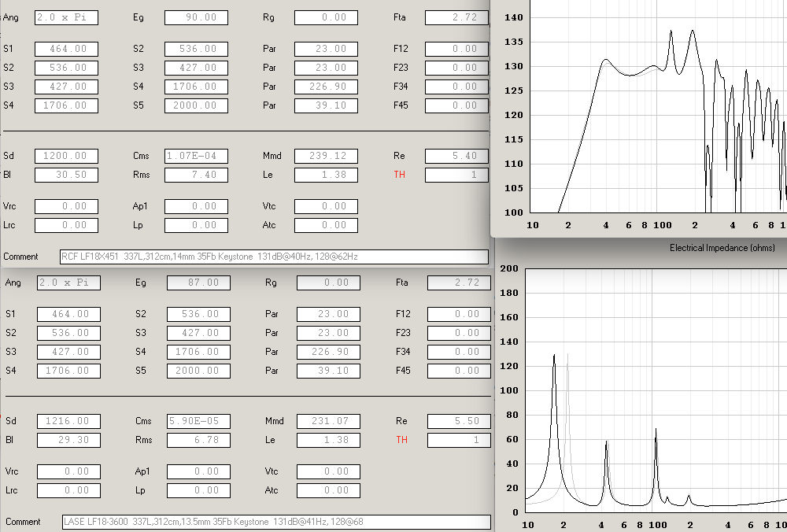Focus the F45 field in the LASE window
787x532 pixels.
[460, 371]
